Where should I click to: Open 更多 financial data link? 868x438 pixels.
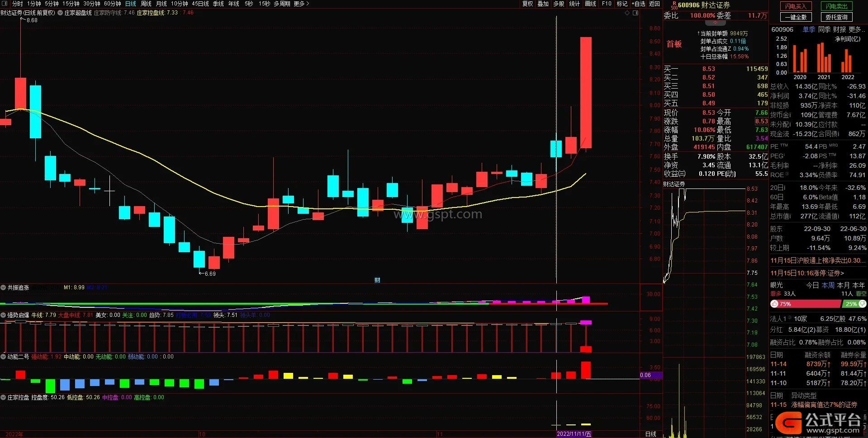pos(857,29)
